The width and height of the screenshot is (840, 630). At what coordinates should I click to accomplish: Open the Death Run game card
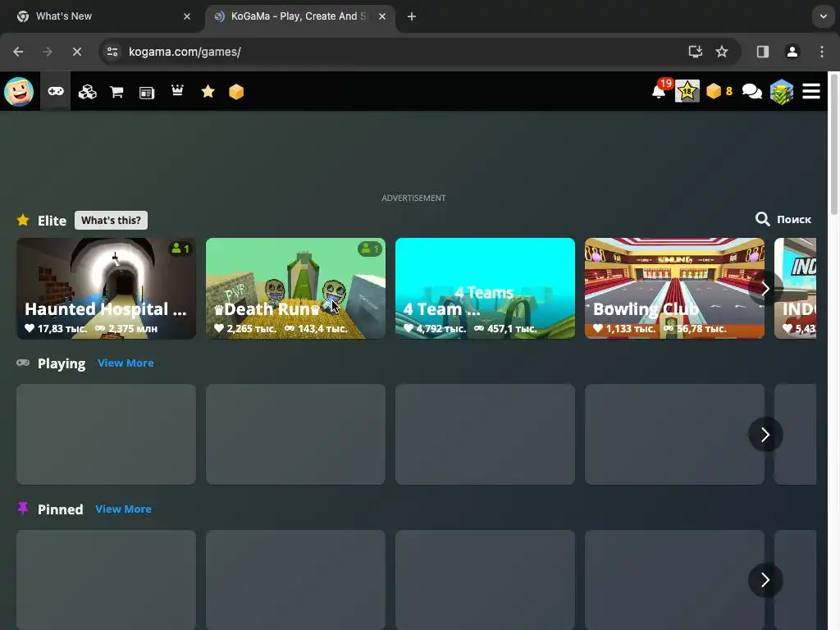click(x=295, y=288)
